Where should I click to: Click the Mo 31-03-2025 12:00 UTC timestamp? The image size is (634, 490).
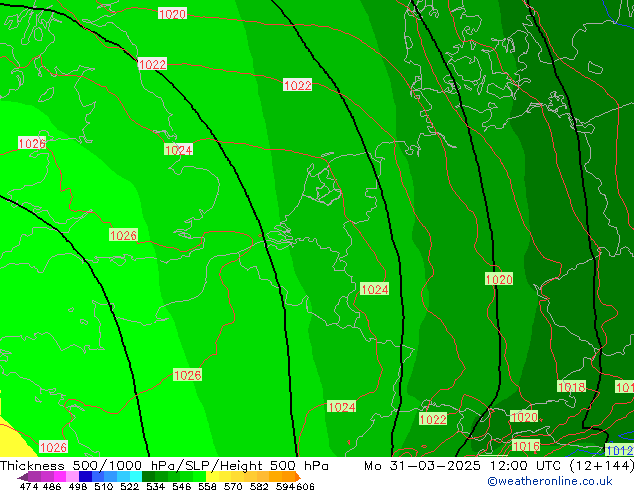click(x=463, y=466)
